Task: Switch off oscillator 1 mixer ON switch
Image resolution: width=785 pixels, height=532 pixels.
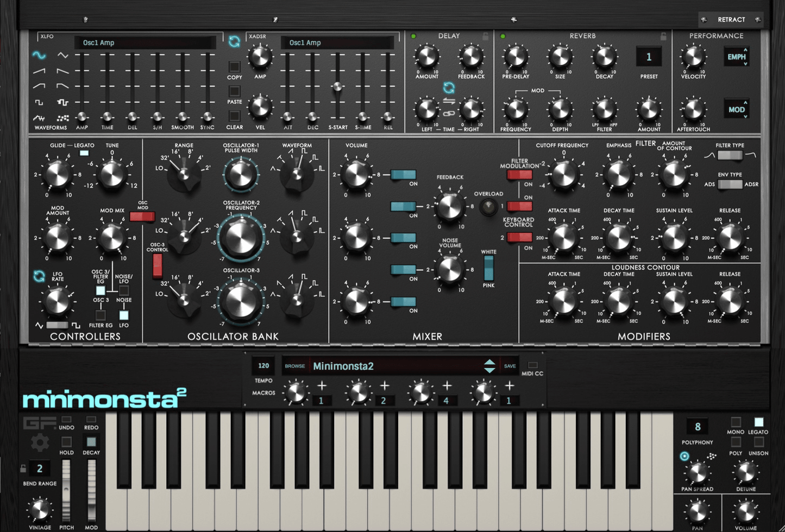Action: pyautogui.click(x=403, y=175)
